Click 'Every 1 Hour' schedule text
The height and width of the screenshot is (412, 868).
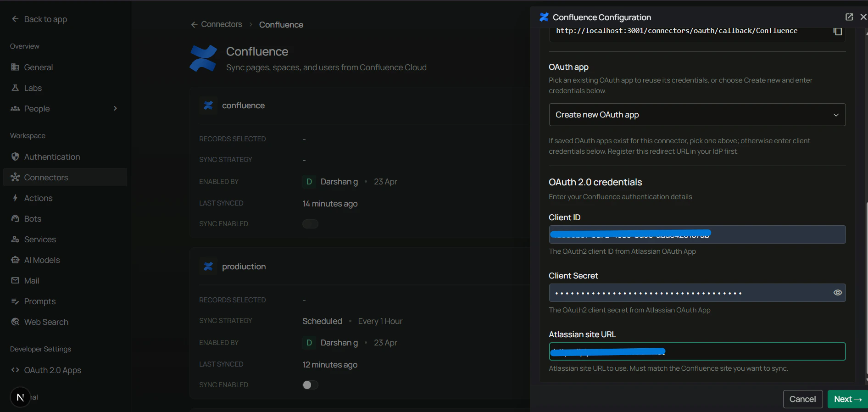380,321
